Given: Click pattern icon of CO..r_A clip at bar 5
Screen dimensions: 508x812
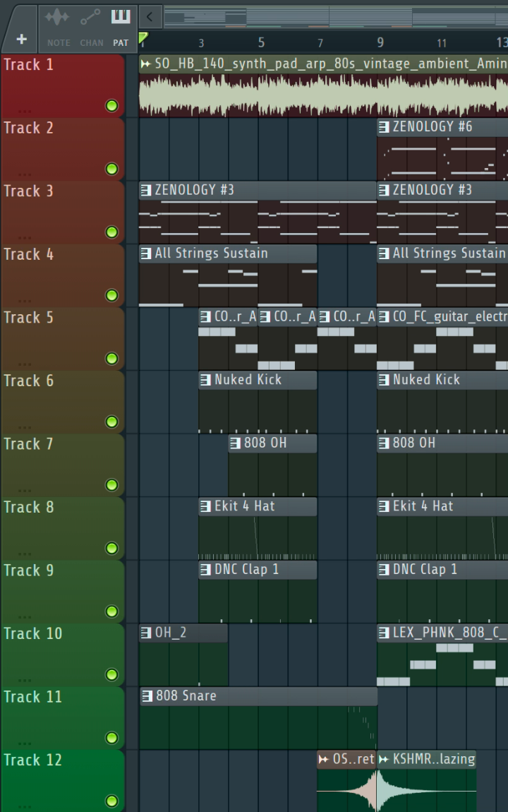Looking at the screenshot, I should pyautogui.click(x=265, y=316).
